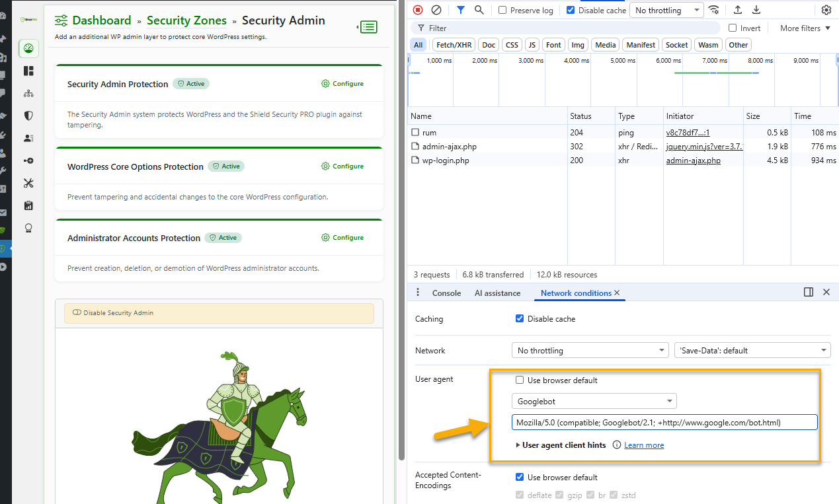The image size is (839, 504).
Task: Uncheck Disable cache in the toolbar
Action: tap(570, 9)
